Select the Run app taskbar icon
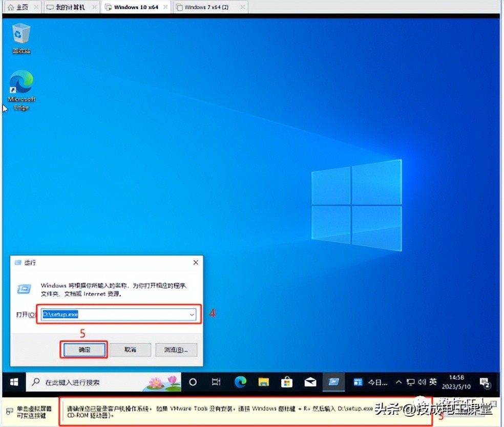This screenshot has width=504, height=427. pyautogui.click(x=333, y=382)
